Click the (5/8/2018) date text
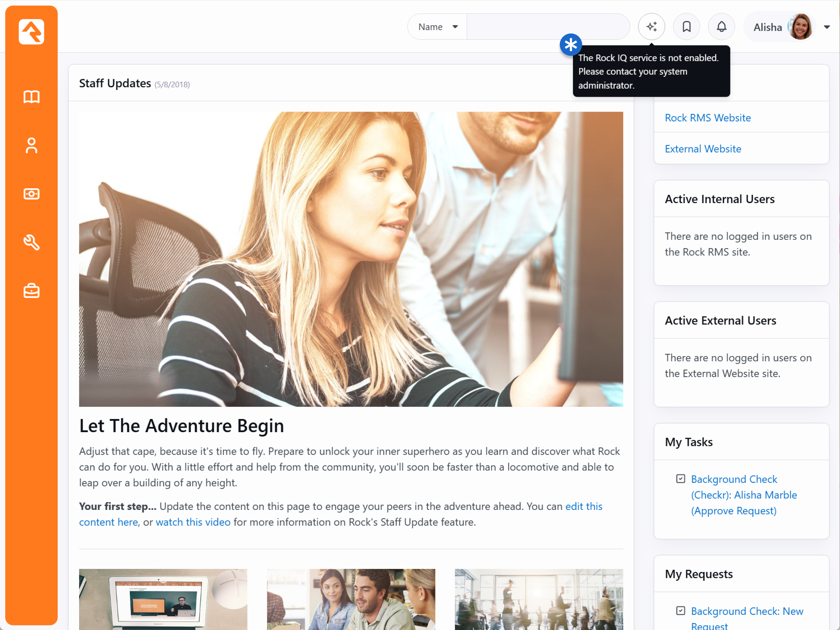Screen dimensions: 840x630 tap(172, 84)
